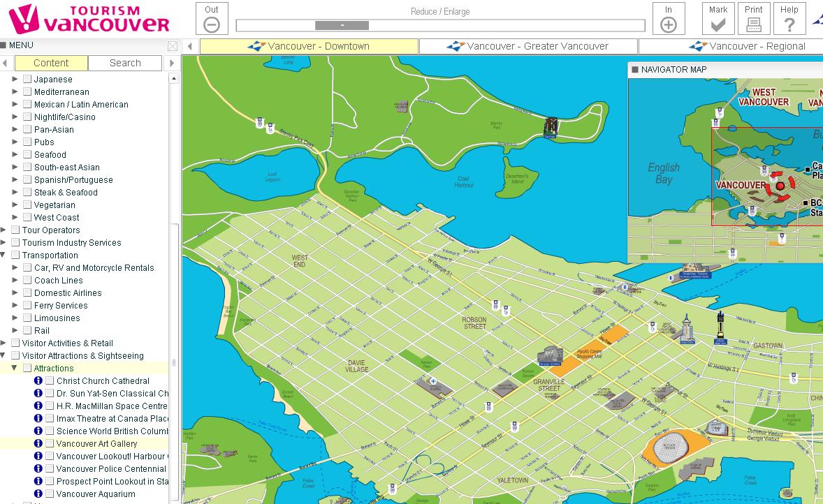Click the Gastown steam clock icon on map
Image resolution: width=823 pixels, height=504 pixels.
721,327
